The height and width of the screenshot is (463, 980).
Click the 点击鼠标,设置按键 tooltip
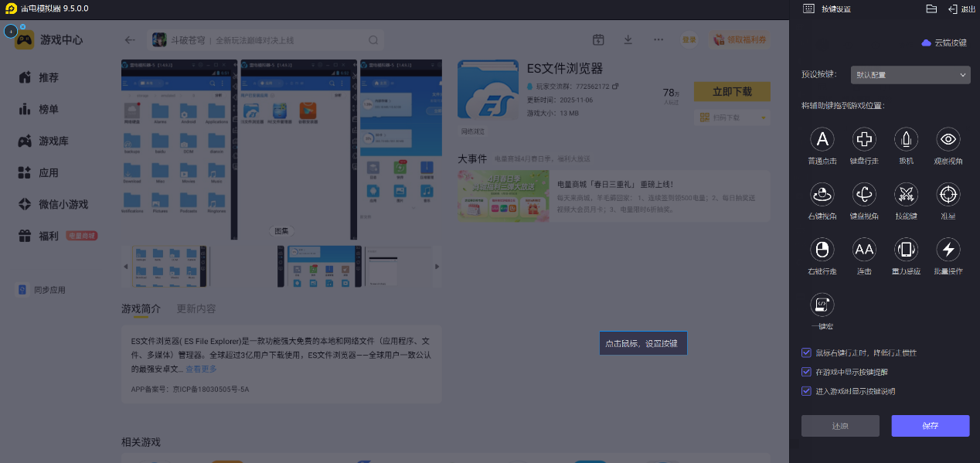(x=643, y=343)
